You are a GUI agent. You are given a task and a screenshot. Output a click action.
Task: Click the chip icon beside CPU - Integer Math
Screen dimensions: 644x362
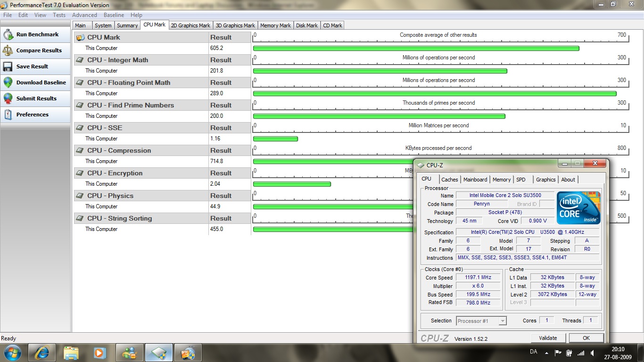tap(80, 60)
